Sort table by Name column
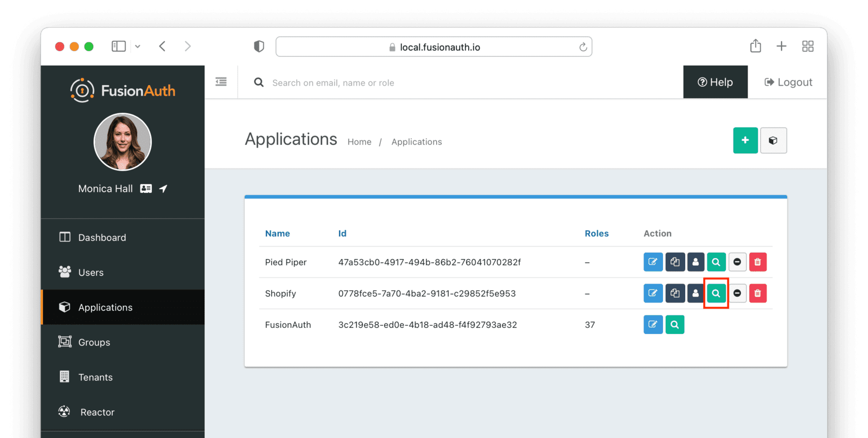The width and height of the screenshot is (868, 438). pos(278,234)
